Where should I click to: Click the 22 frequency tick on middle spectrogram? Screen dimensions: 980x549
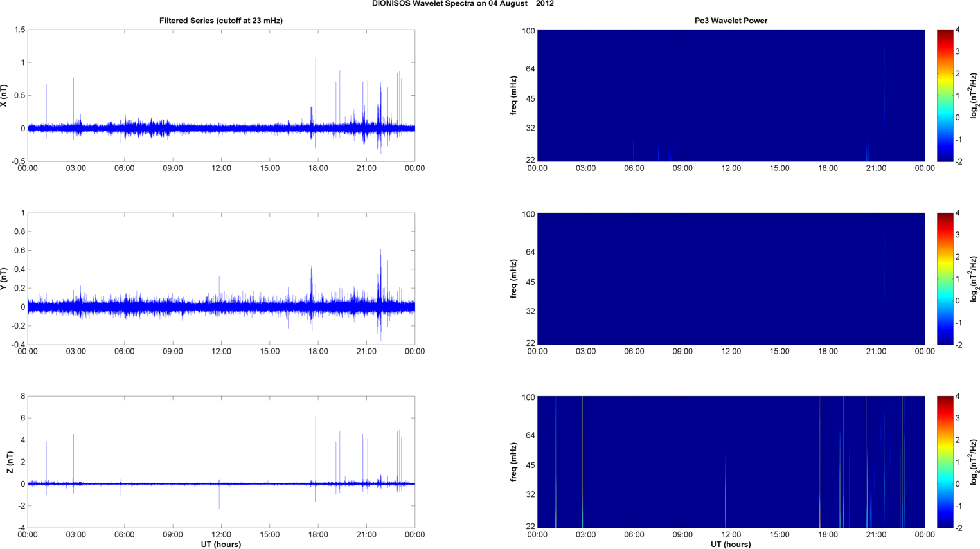click(x=530, y=343)
